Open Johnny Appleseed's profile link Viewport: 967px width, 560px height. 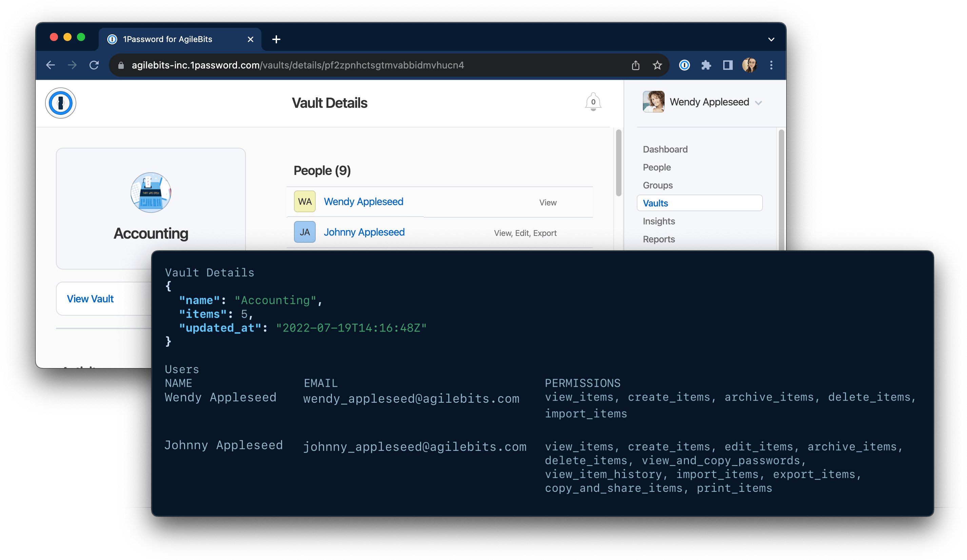(364, 232)
